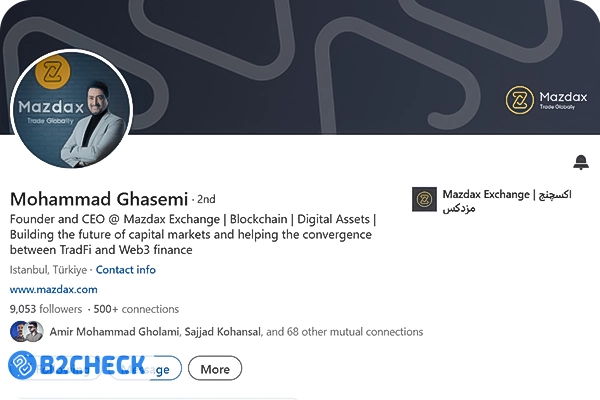This screenshot has width=600, height=400.
Task: Click the 2nd degree connection badge
Action: (x=206, y=199)
